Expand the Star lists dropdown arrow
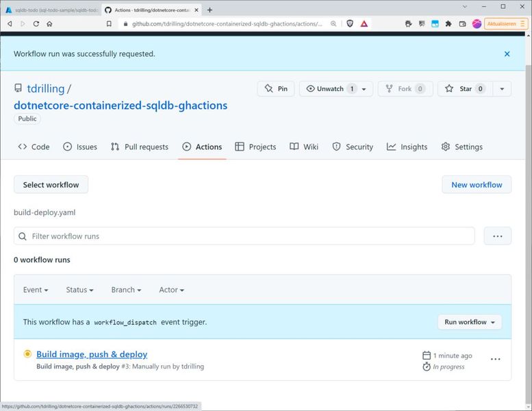 click(502, 89)
